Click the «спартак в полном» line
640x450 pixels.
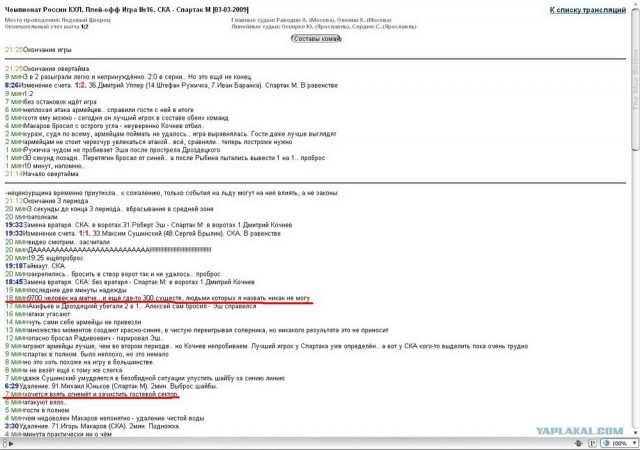(87, 354)
